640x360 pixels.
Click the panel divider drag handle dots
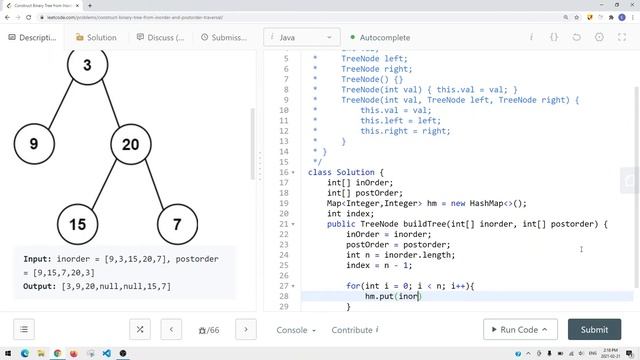click(260, 167)
